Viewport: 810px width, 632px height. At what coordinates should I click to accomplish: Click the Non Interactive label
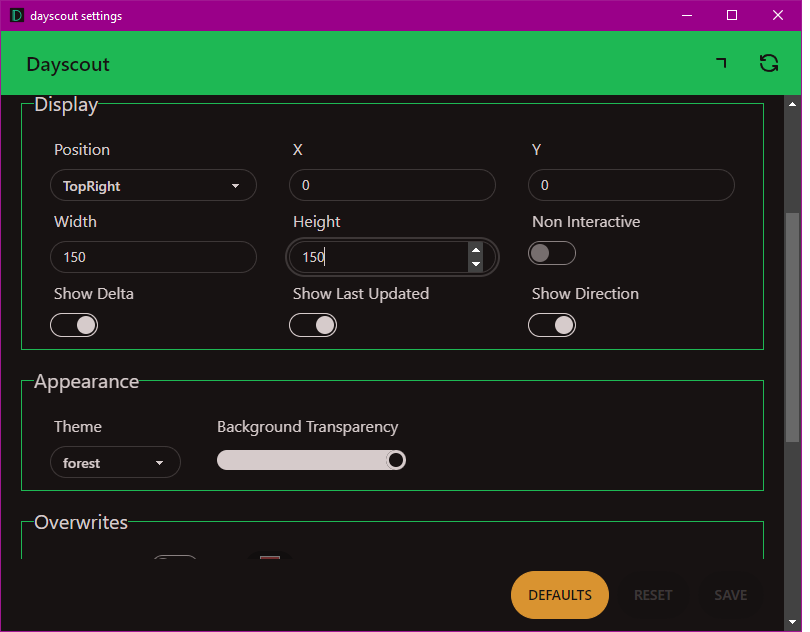pos(586,222)
